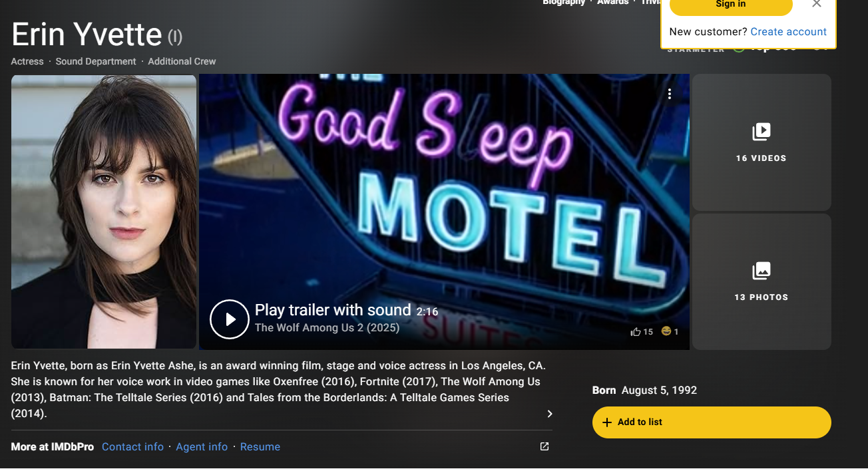Click The Wolf Among Us 2 (2025) title
The width and height of the screenshot is (868, 475).
tap(327, 327)
